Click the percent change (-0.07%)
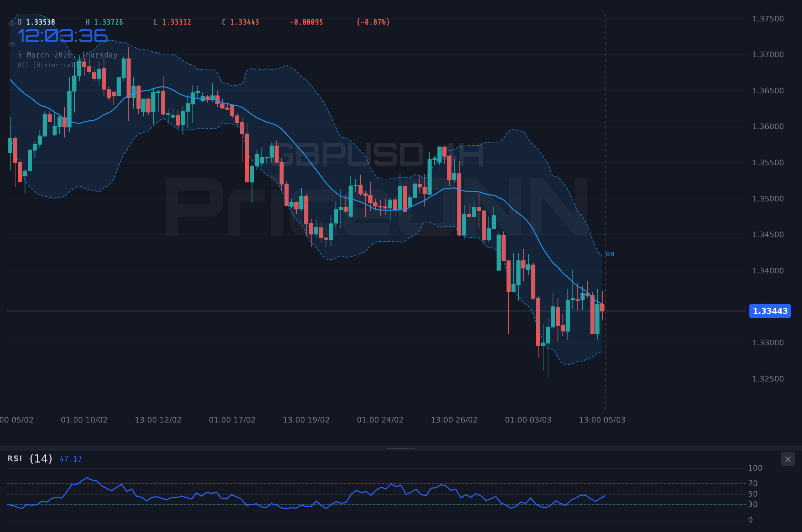The width and height of the screenshot is (802, 532). (373, 22)
